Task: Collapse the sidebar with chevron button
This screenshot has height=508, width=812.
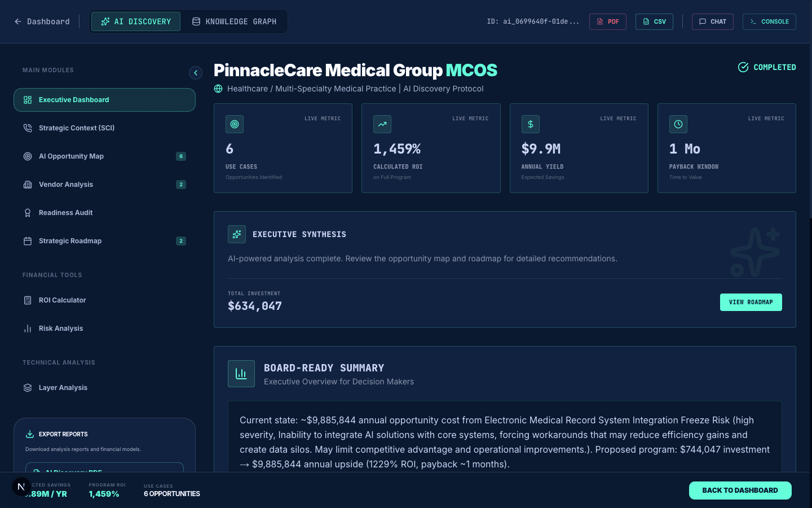Action: 196,73
